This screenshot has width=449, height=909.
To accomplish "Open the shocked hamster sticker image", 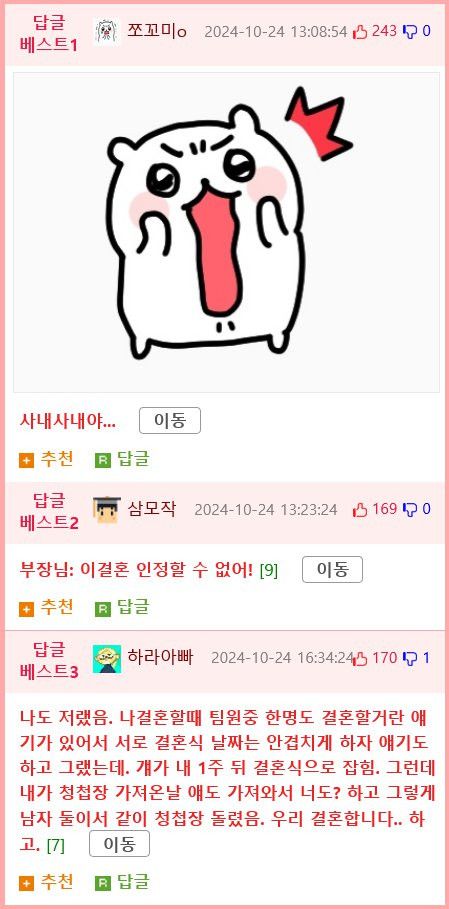I will tap(227, 232).
